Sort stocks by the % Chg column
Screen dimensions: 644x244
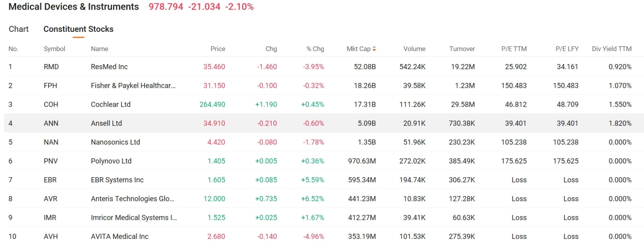click(315, 49)
